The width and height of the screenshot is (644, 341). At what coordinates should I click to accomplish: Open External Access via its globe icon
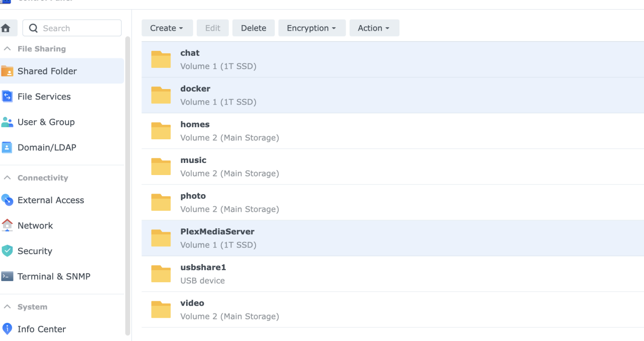click(x=7, y=200)
